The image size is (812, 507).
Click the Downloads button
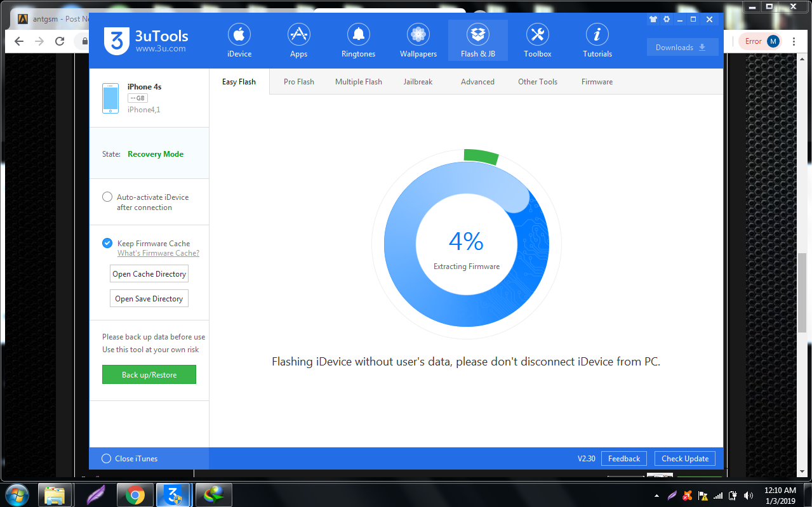click(682, 47)
